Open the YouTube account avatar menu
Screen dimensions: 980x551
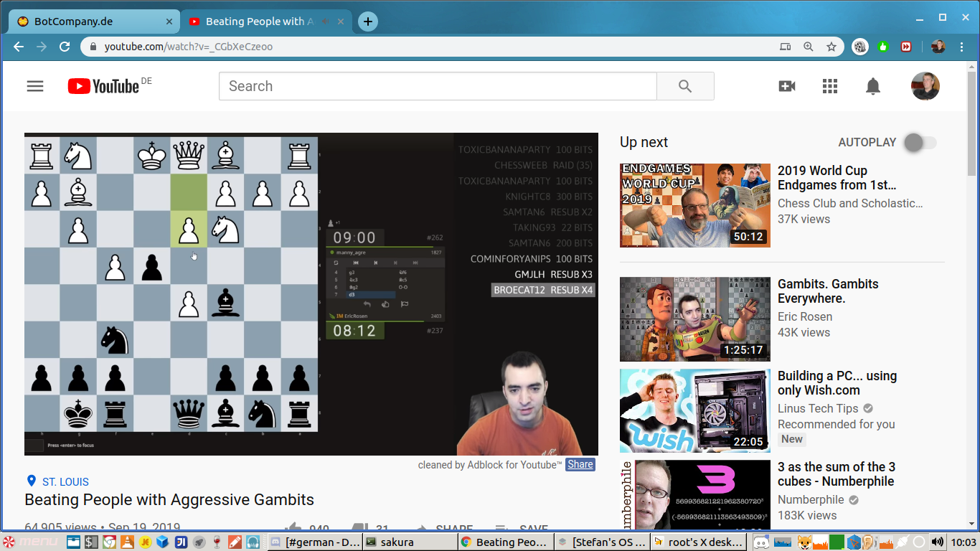click(925, 86)
